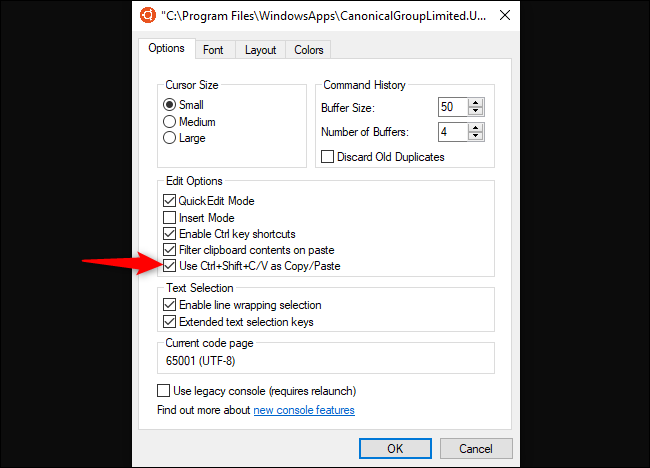The height and width of the screenshot is (468, 650).
Task: Open the new console features link
Action: point(304,410)
